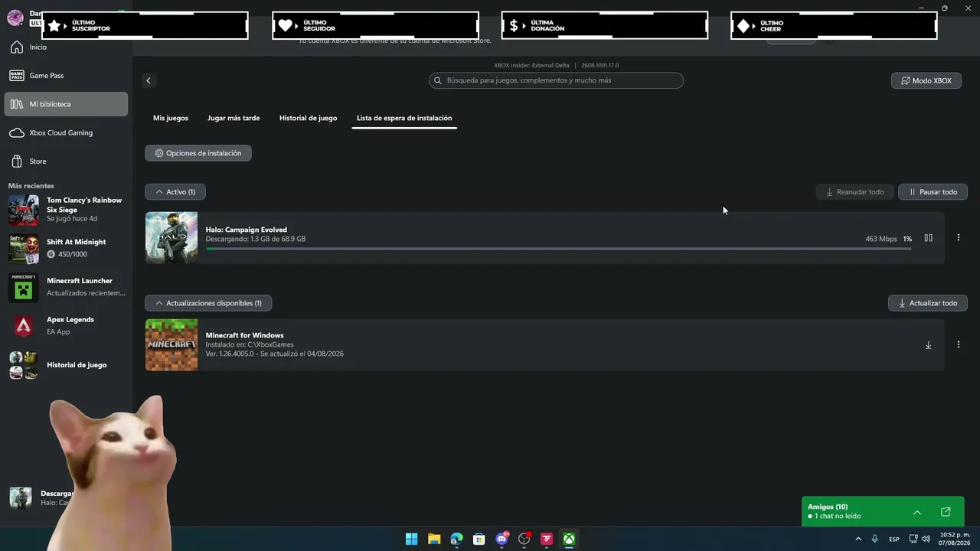This screenshot has height=551, width=980.
Task: Open the network tray icon
Action: tap(913, 540)
